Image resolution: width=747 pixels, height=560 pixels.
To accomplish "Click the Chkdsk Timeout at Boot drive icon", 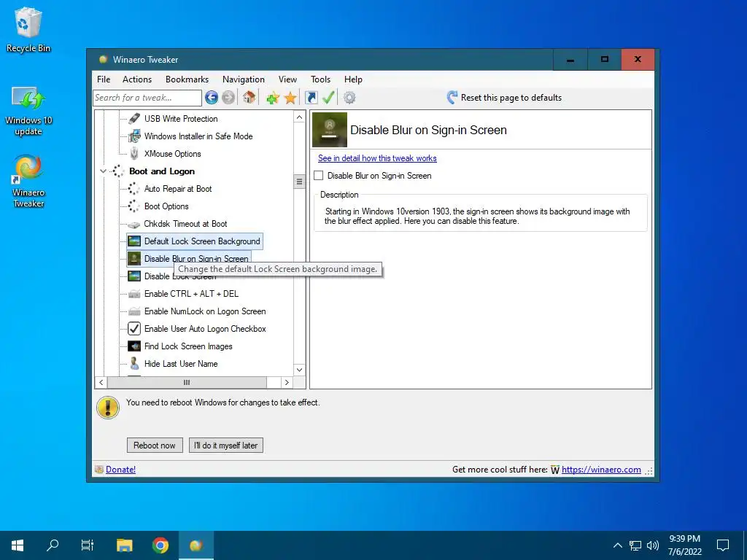I will pos(134,225).
